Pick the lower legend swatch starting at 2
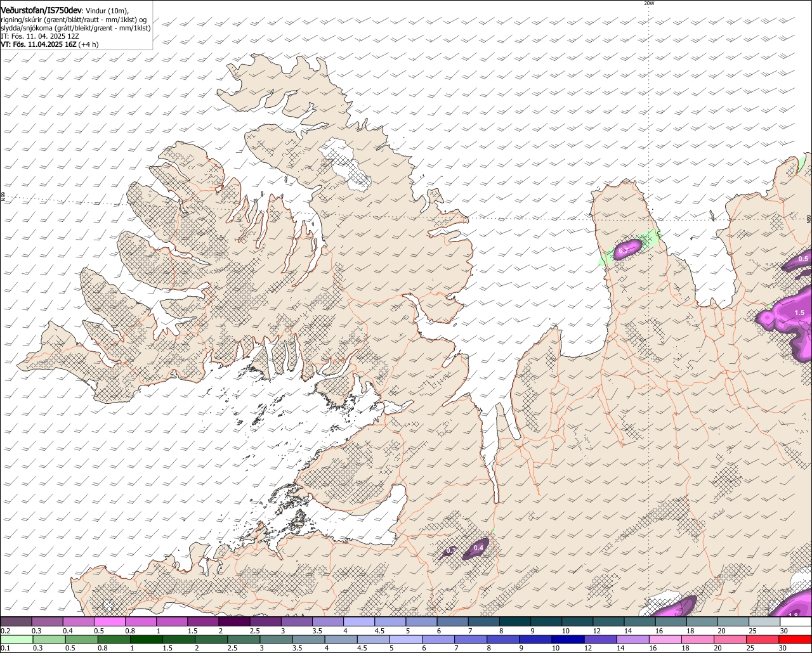 pyautogui.click(x=212, y=640)
